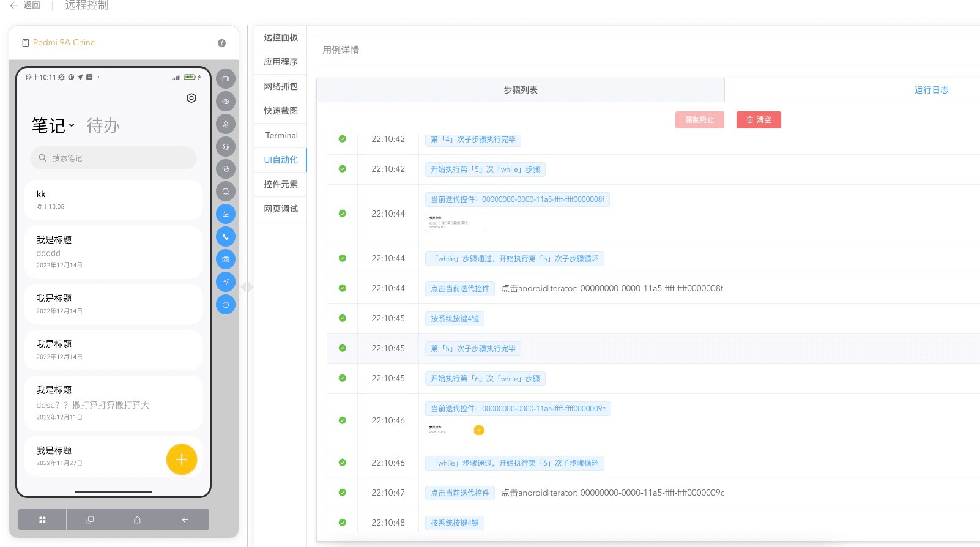Click 点击当前迭代控件 tag at 22:10:44

[x=460, y=289]
